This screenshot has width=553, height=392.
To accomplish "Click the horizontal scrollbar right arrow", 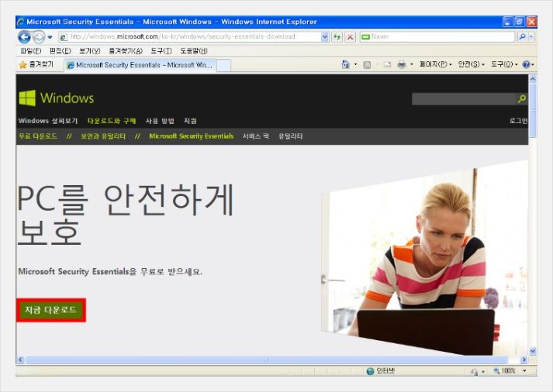I will pos(524,359).
